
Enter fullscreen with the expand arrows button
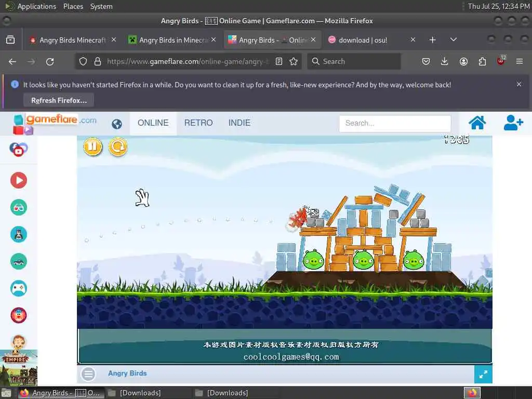point(483,374)
